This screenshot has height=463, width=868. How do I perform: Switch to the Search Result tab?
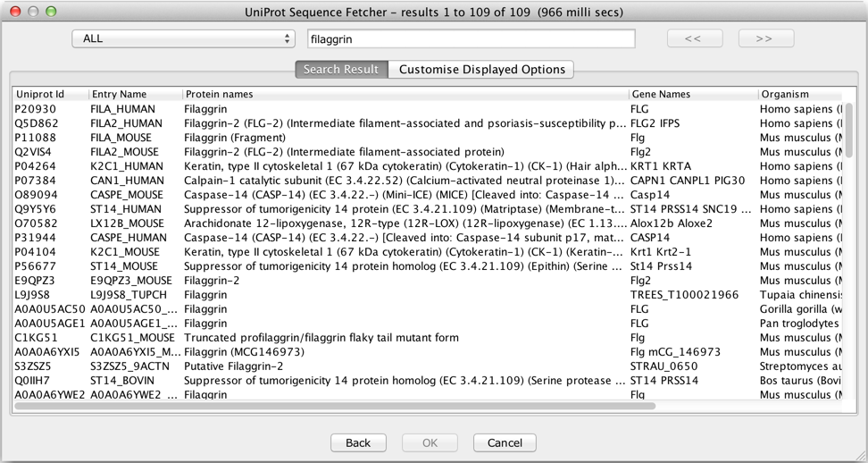(341, 69)
